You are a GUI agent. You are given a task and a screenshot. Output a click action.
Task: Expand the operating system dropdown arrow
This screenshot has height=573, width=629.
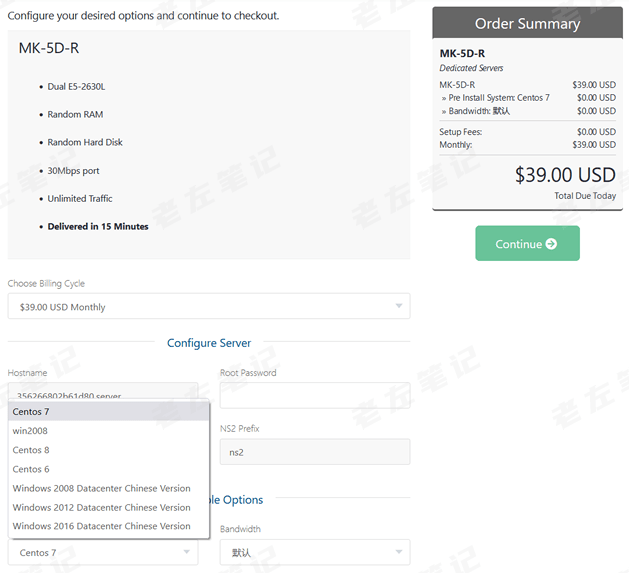click(x=186, y=552)
